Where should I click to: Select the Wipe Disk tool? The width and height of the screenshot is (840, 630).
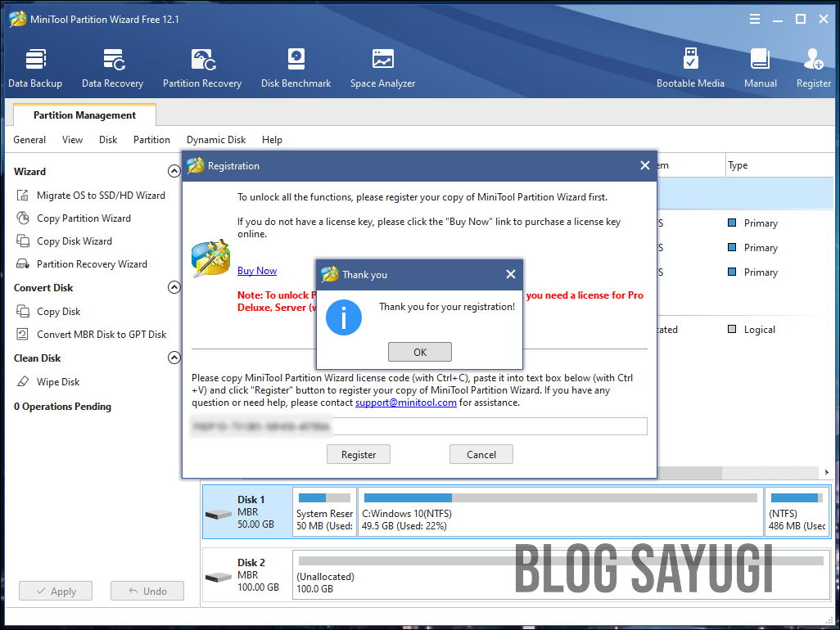tap(57, 381)
